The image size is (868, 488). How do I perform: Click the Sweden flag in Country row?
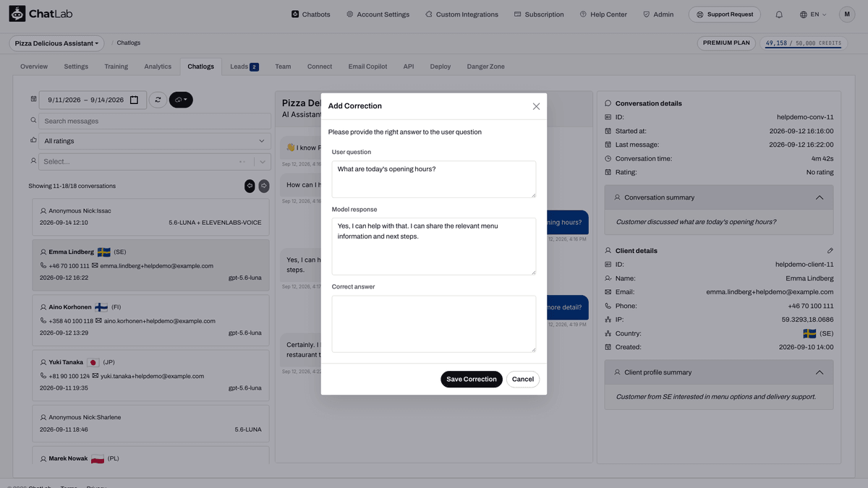[x=809, y=334]
